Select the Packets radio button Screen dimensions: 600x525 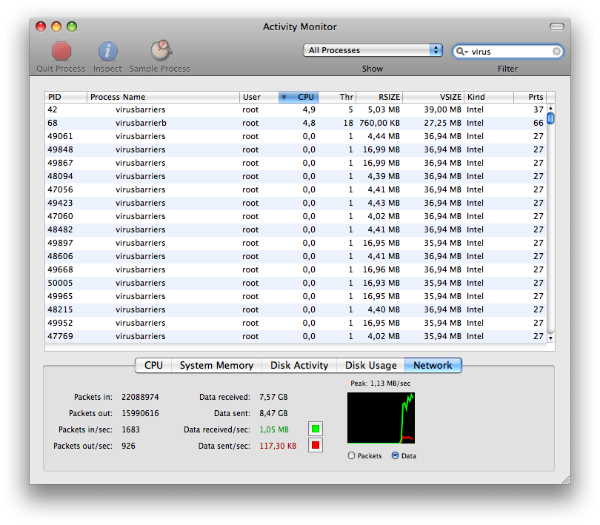[x=352, y=455]
